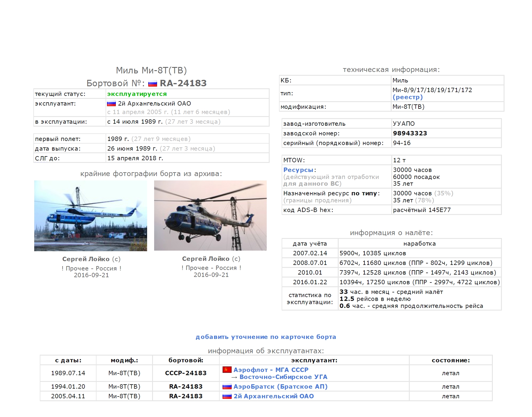Click the bold factory number 98943323
This screenshot has width=532, height=417.
tap(410, 133)
